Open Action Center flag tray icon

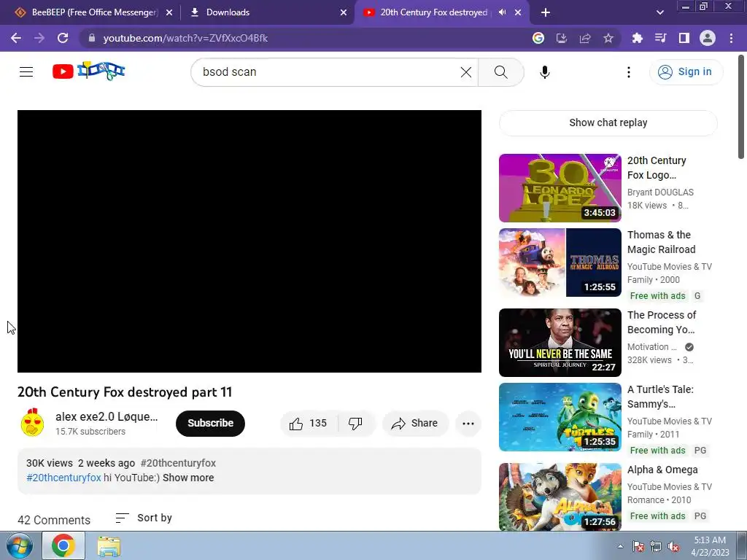click(x=638, y=547)
